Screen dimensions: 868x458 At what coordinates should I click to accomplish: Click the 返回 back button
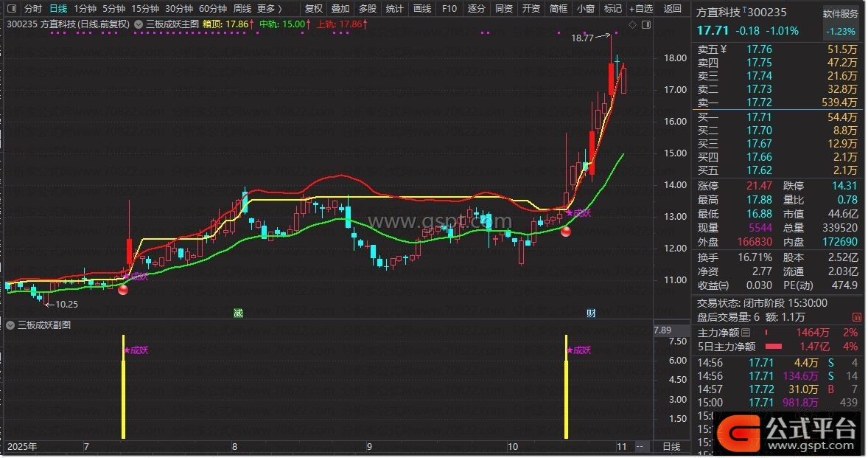point(672,9)
